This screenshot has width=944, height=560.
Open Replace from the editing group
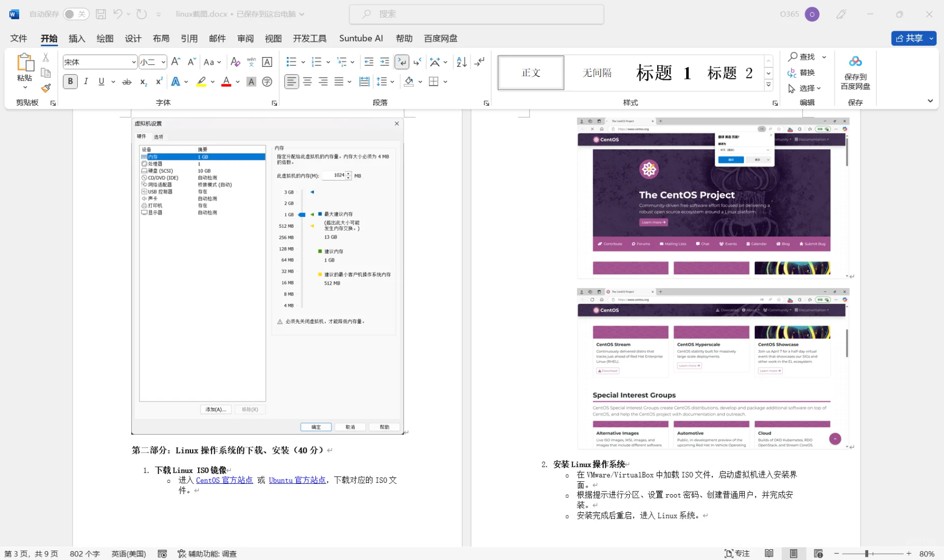[803, 73]
